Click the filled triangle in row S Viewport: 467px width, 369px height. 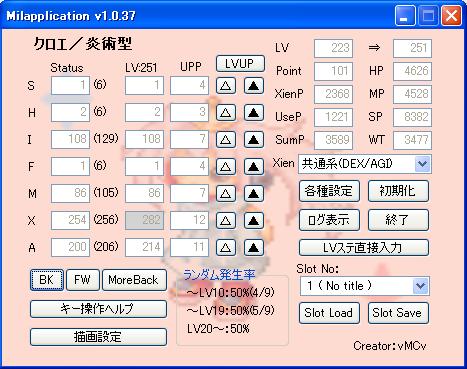[254, 86]
